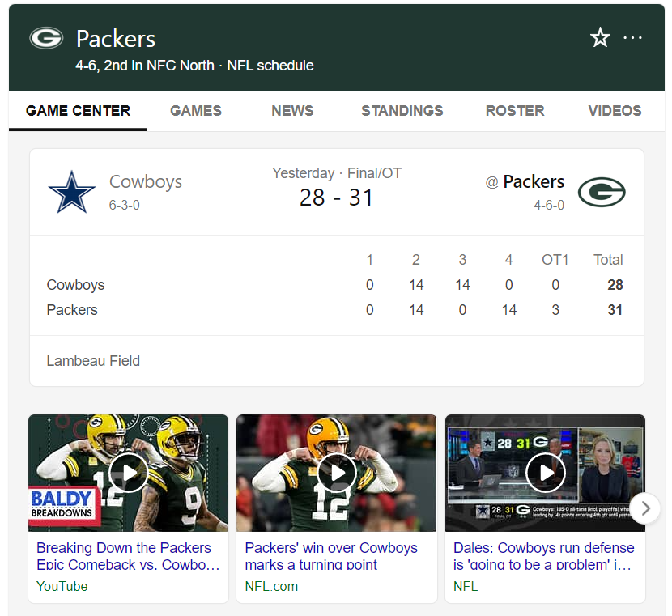Click the Cowboys total of 28

615,285
